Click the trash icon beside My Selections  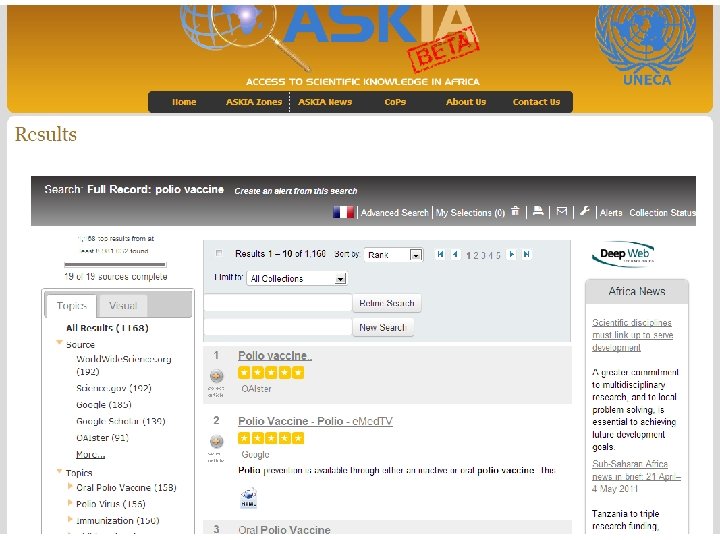[x=515, y=211]
